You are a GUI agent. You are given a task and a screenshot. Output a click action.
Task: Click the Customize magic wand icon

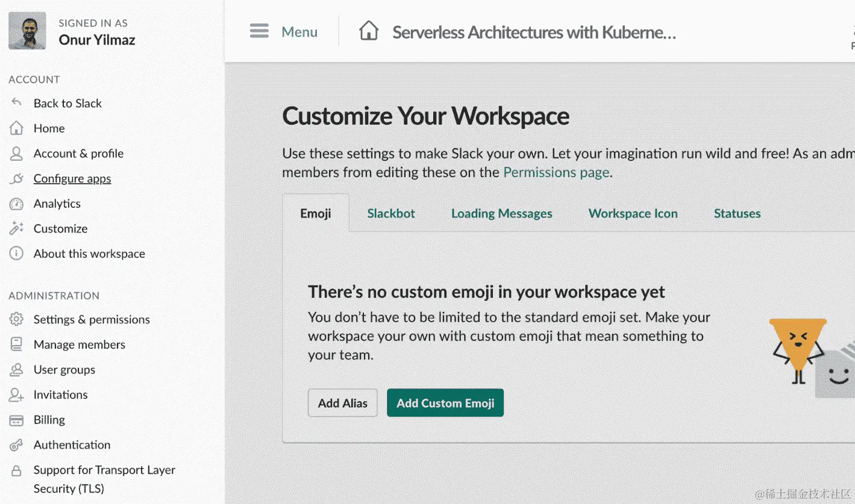16,229
